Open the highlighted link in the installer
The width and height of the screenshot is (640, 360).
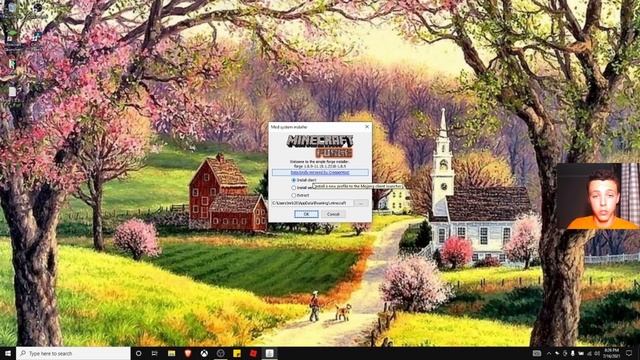(320, 173)
